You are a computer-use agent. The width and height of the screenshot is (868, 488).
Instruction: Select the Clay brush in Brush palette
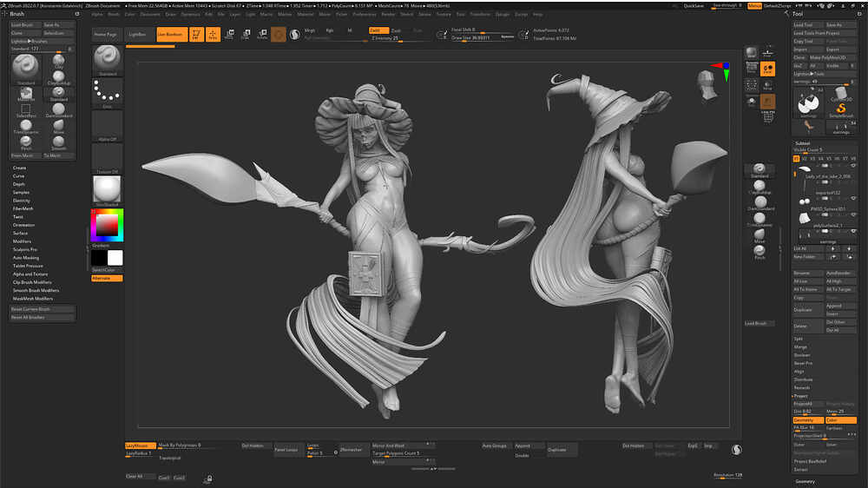pos(59,61)
